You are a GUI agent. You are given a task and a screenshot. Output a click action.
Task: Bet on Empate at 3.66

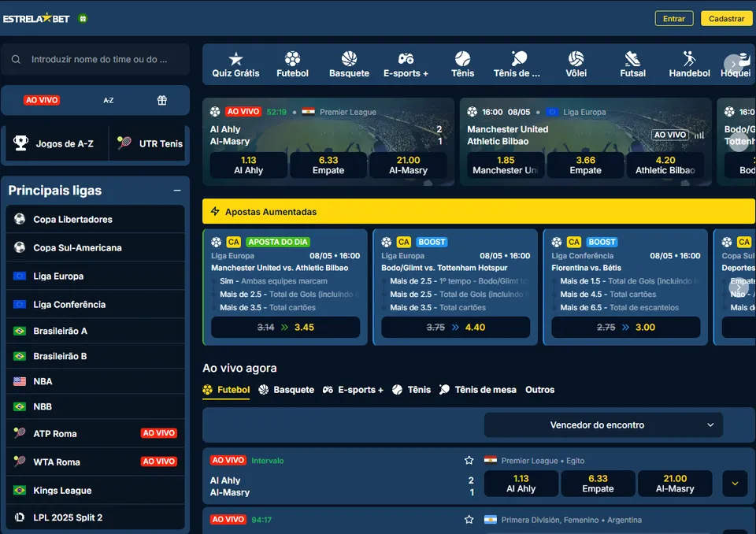tap(585, 165)
